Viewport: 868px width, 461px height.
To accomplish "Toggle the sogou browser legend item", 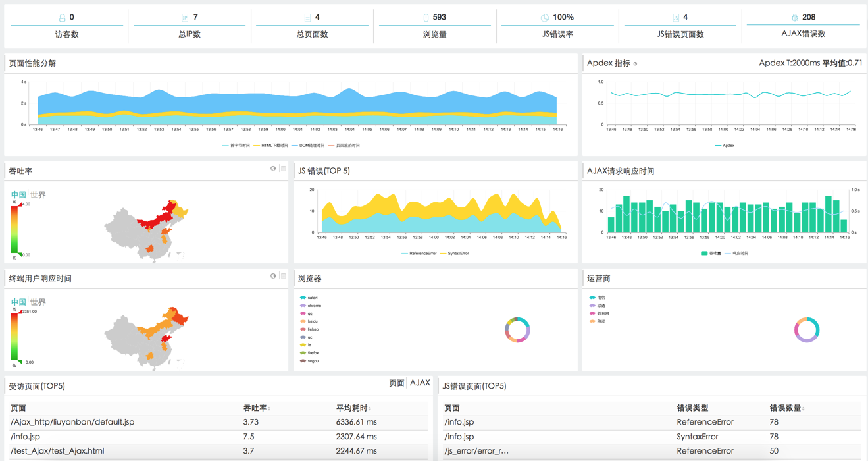I will 309,361.
